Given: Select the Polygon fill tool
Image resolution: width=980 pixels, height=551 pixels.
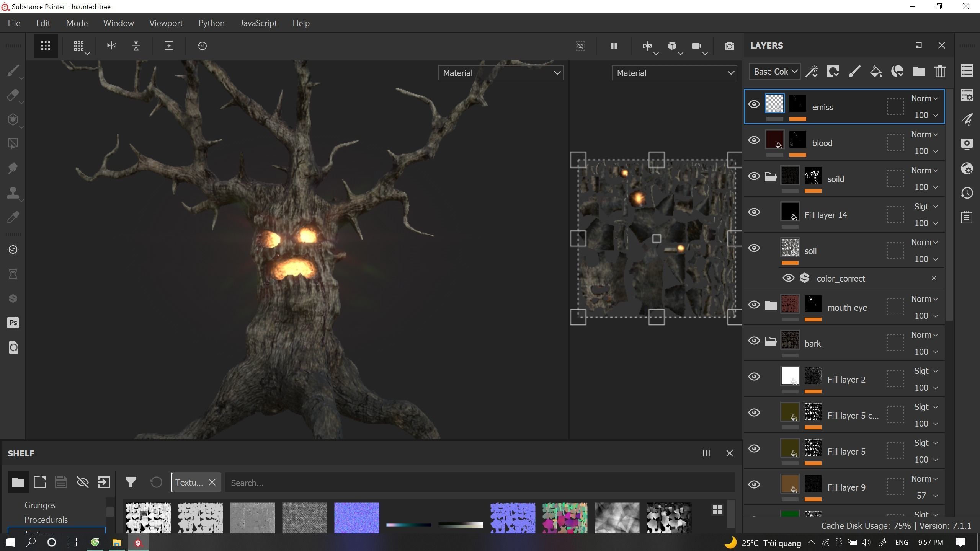Looking at the screenshot, I should 13,144.
